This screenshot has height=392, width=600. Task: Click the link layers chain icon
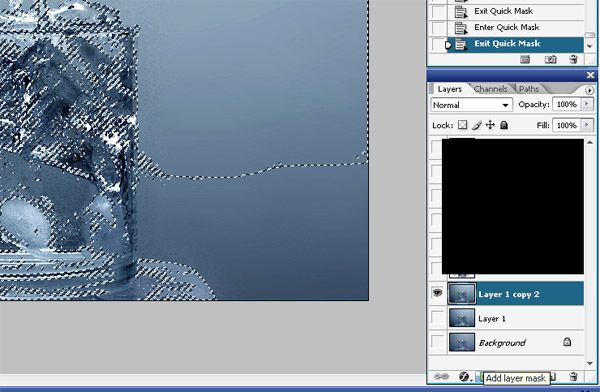pyautogui.click(x=441, y=377)
